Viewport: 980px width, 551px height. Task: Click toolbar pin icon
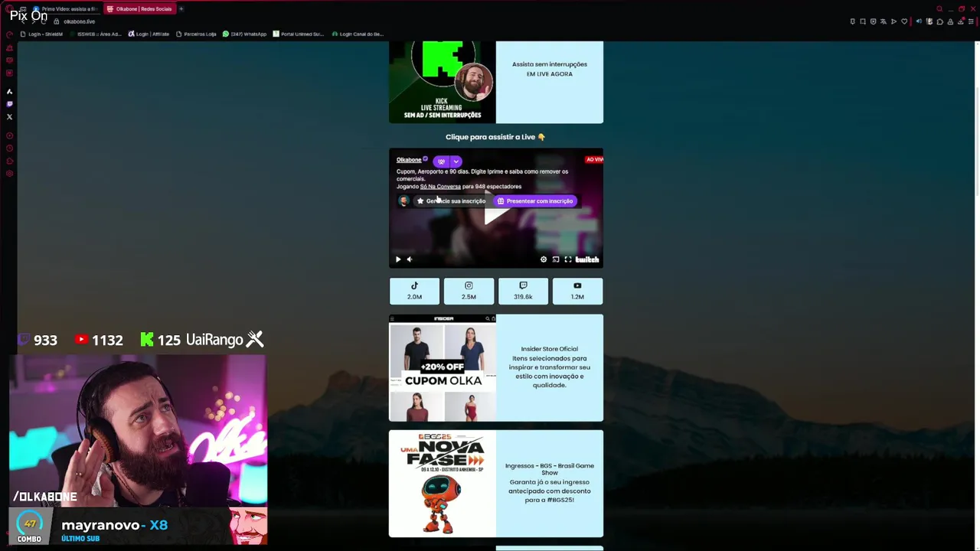point(853,21)
